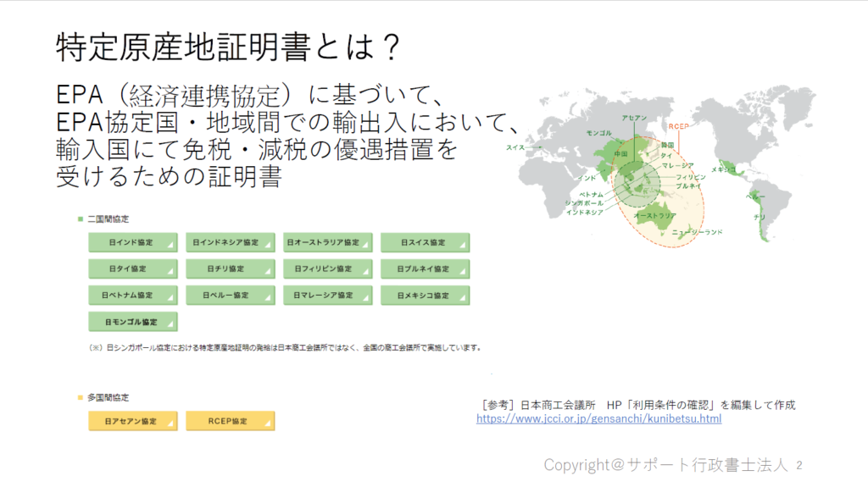The width and height of the screenshot is (868, 487).
Task: Open the 日インドネシア協定 agreement button
Action: pos(230,242)
